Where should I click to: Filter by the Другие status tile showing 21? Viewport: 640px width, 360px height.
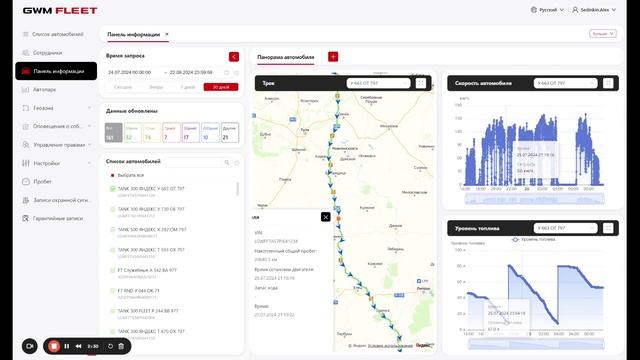[230, 133]
